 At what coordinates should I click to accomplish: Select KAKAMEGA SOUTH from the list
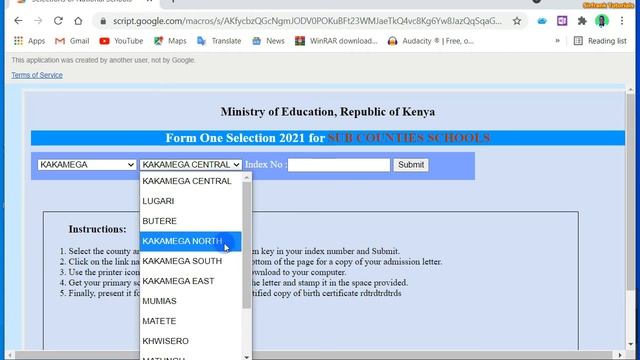pyautogui.click(x=191, y=261)
